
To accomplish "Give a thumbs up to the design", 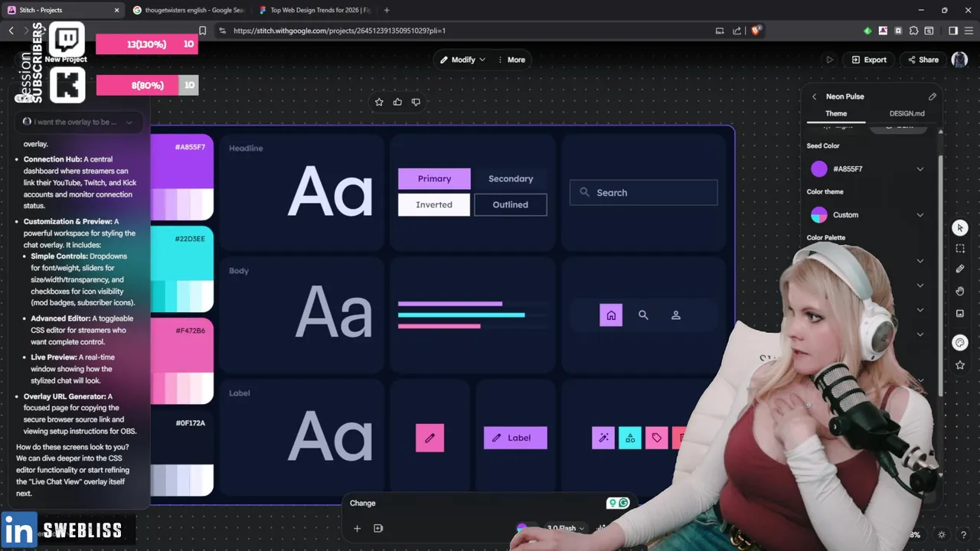I will pyautogui.click(x=397, y=102).
